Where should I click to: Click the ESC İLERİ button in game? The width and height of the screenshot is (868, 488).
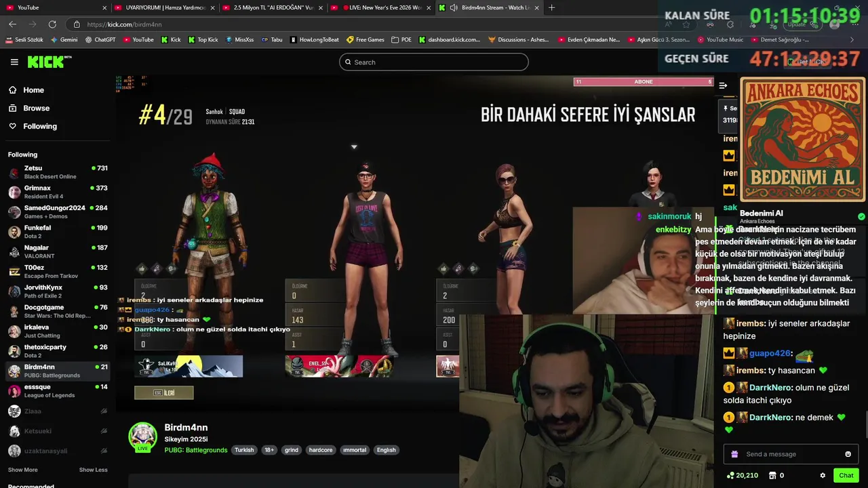(x=163, y=392)
